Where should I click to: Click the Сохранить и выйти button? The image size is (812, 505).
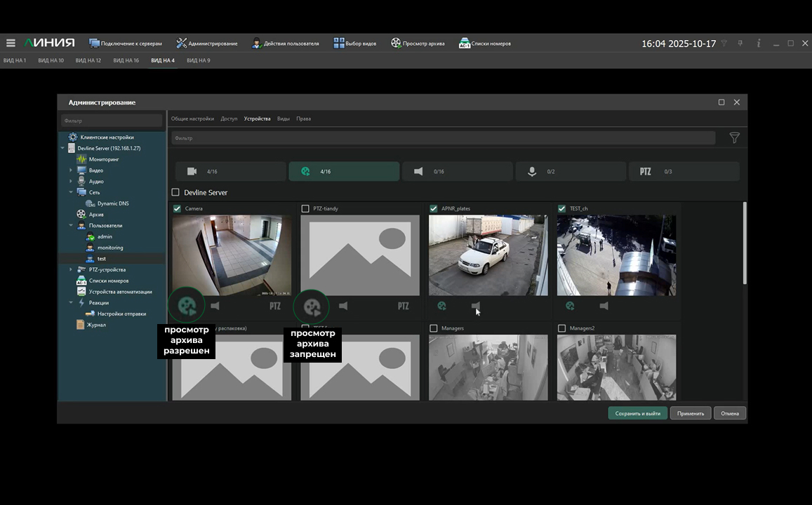[x=637, y=413]
